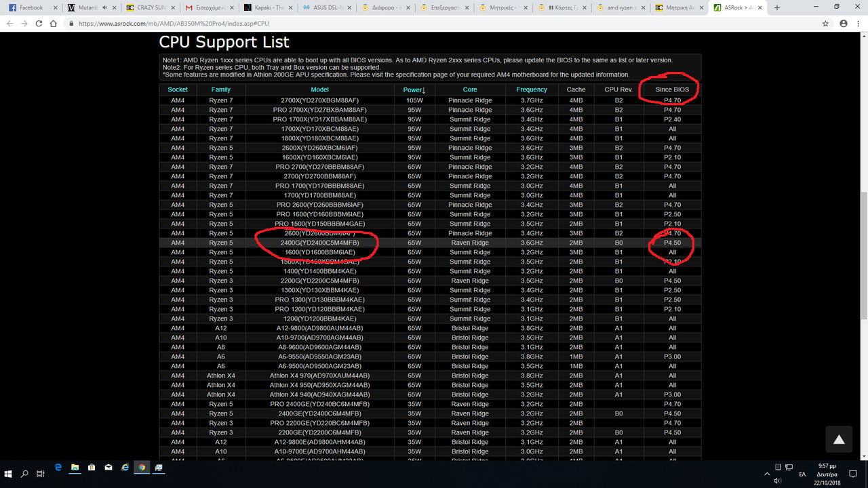Go back to the previous page
This screenshot has height=488, width=868.
(9, 23)
